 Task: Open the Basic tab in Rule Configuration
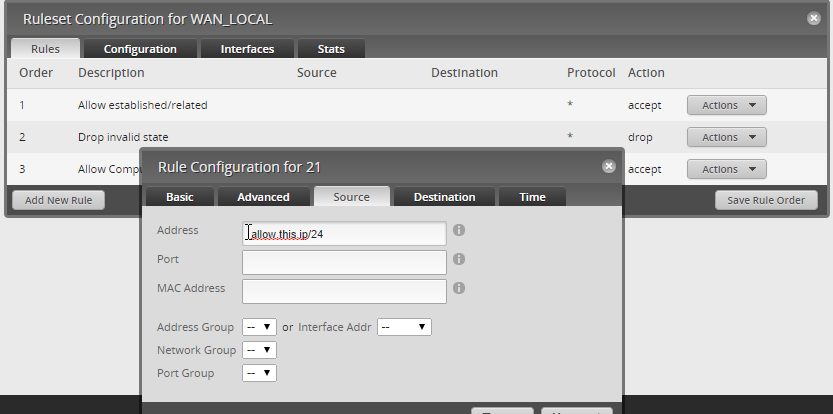click(180, 197)
